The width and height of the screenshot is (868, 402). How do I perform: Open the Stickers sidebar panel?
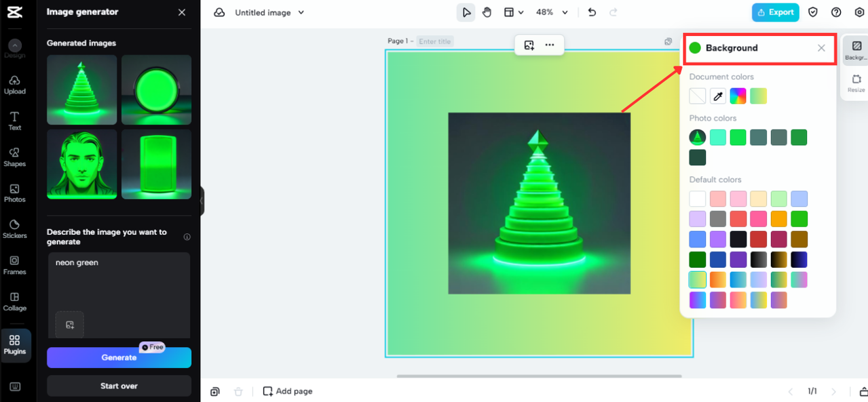15,229
